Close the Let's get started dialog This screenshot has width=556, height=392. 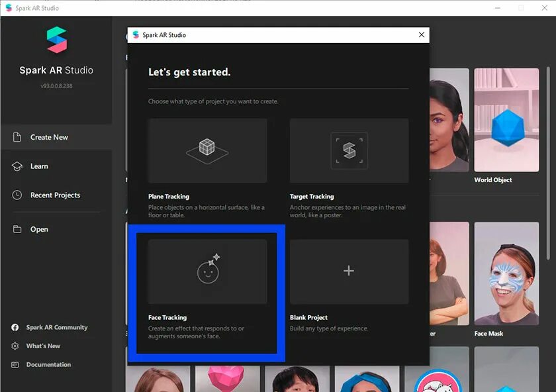pyautogui.click(x=421, y=35)
